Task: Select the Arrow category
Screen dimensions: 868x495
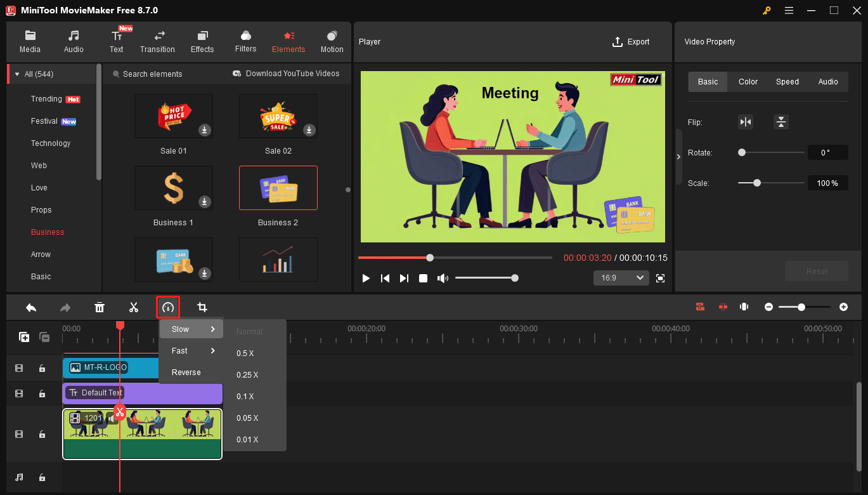Action: pos(41,254)
